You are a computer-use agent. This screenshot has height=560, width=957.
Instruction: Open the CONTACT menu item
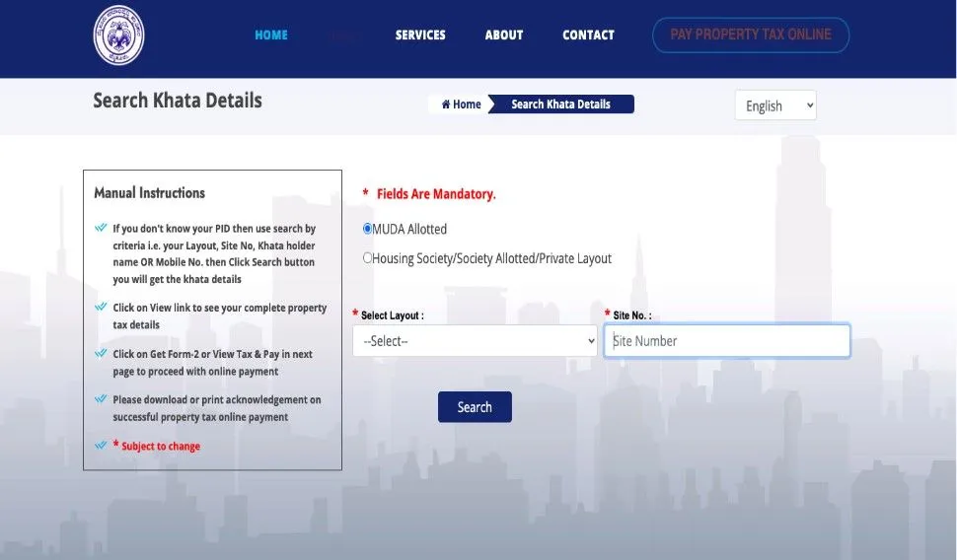(x=588, y=35)
